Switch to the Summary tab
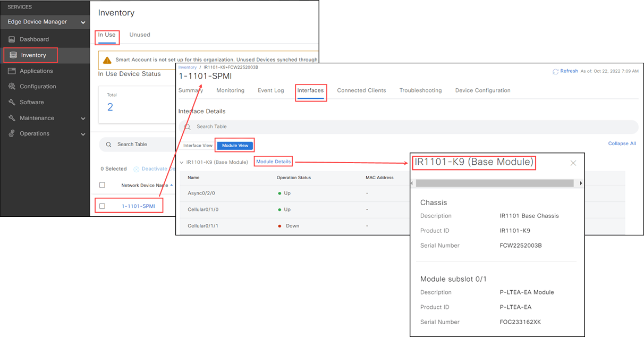 (191, 91)
